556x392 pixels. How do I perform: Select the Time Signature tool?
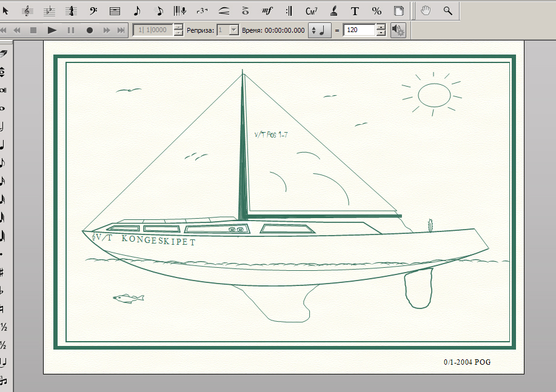[x=72, y=10]
